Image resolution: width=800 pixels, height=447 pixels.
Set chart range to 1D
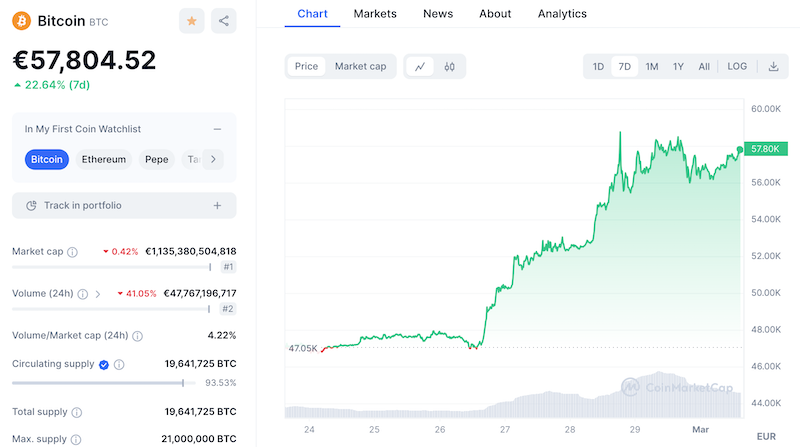[x=598, y=66]
